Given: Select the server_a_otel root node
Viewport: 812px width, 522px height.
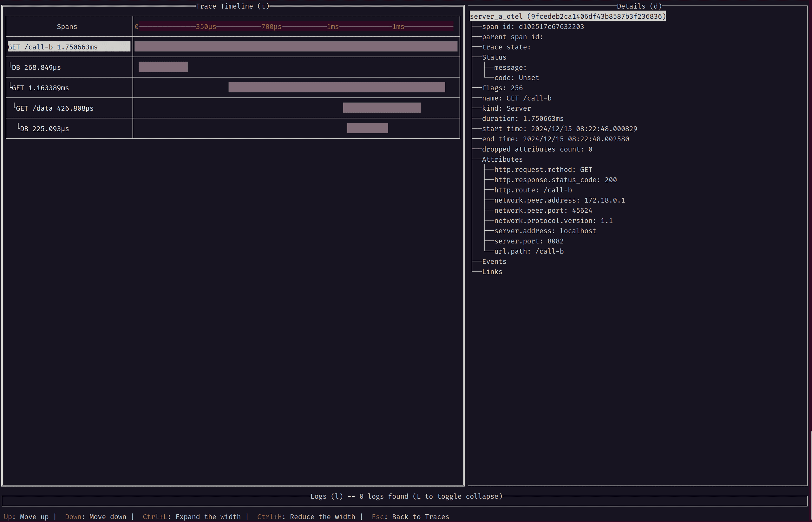Looking at the screenshot, I should coord(567,16).
